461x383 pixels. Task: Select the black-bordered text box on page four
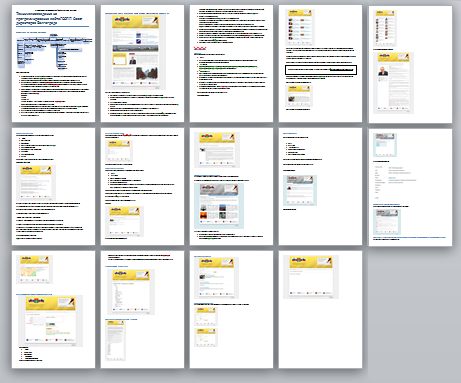click(321, 70)
